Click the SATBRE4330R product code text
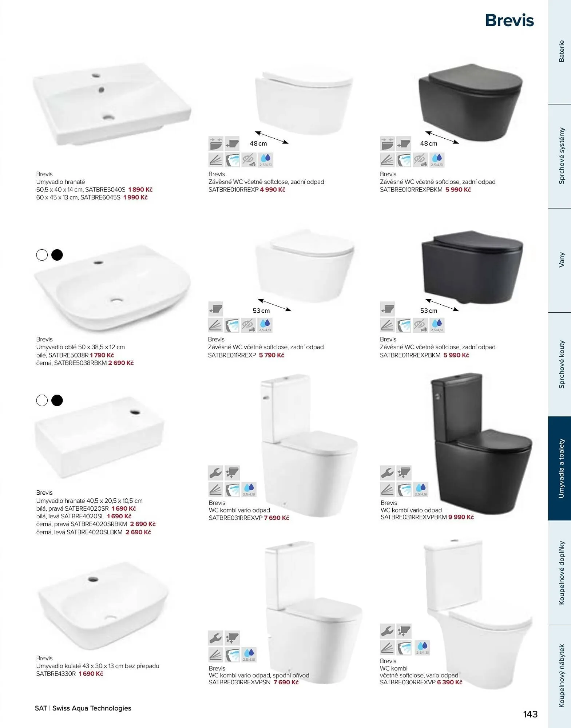The image size is (571, 728). (x=56, y=674)
